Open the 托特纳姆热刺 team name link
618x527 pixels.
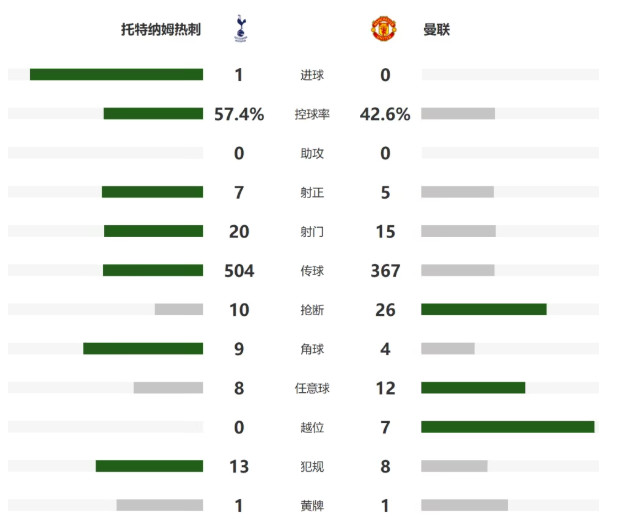(161, 30)
